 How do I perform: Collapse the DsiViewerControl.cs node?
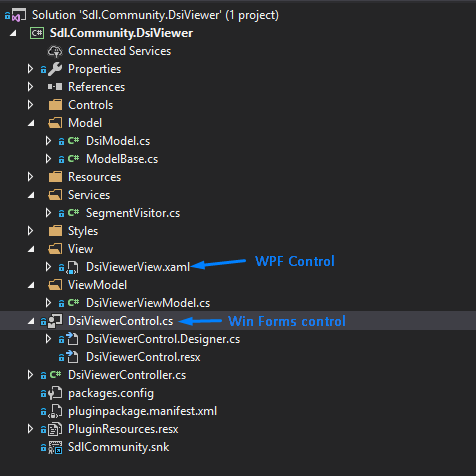coord(31,321)
